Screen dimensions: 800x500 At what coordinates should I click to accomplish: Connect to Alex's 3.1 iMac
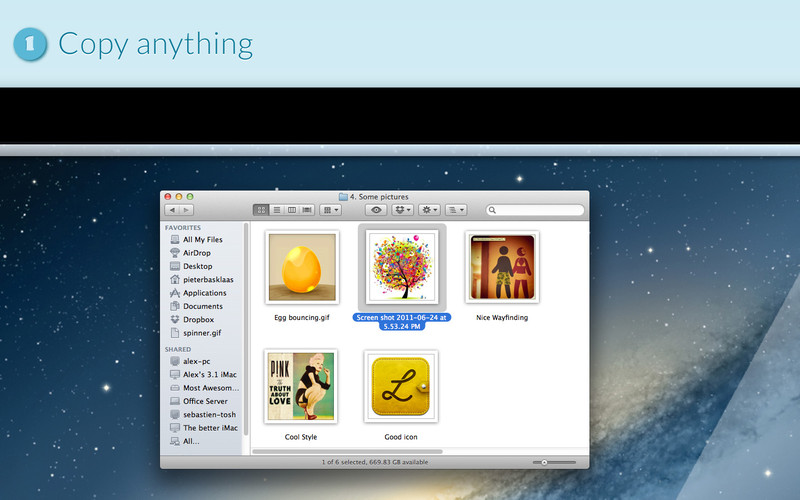(210, 374)
